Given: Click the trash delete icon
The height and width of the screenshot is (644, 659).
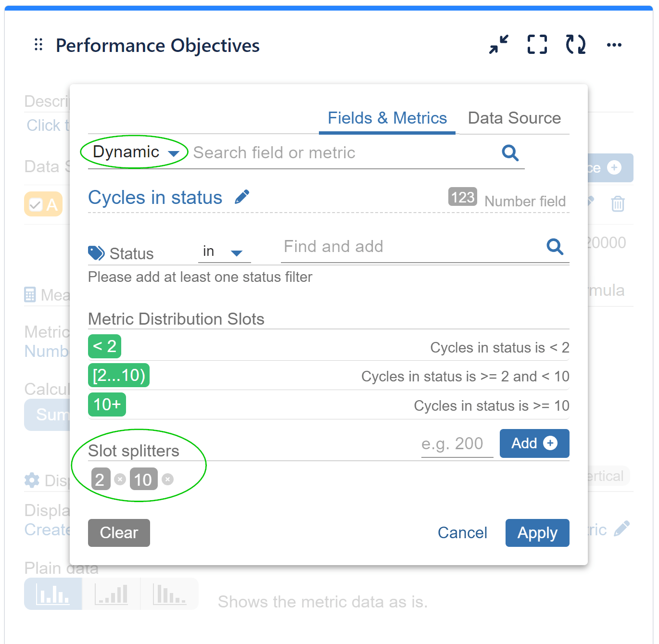Looking at the screenshot, I should click(x=618, y=204).
